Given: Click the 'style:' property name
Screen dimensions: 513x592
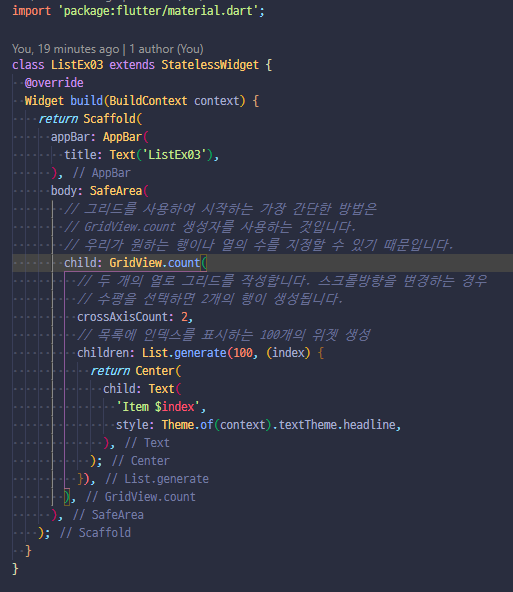Looking at the screenshot, I should coord(135,425).
